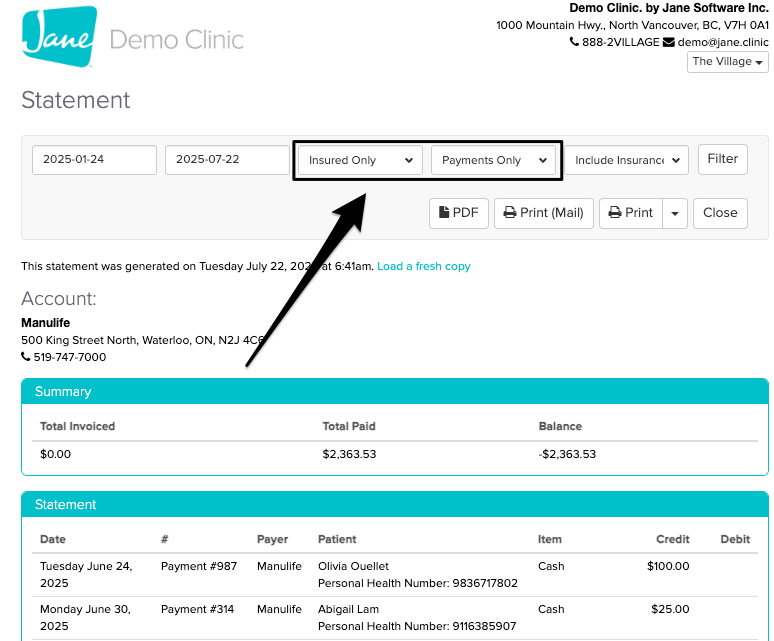Click the Load a fresh copy link
Image resolution: width=774 pixels, height=641 pixels.
pyautogui.click(x=424, y=266)
